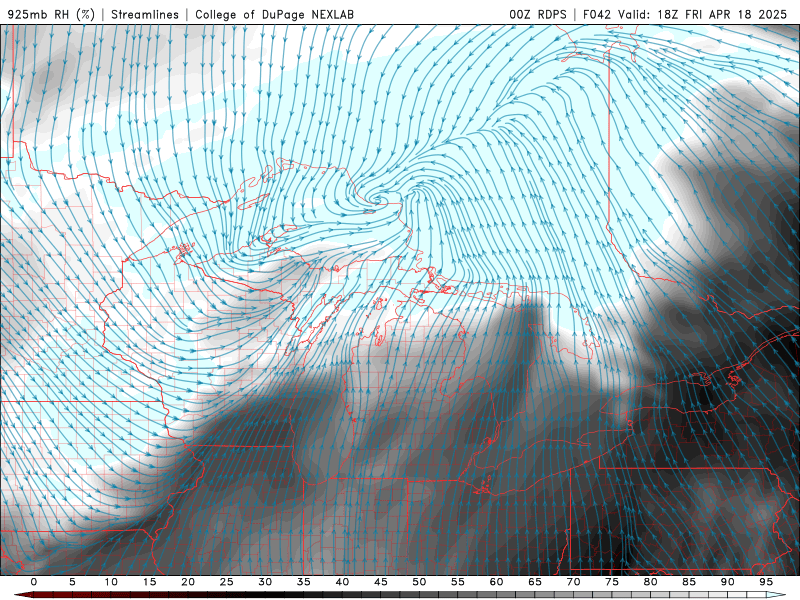Click the "00Z RDPS" model run label
Viewport: 800px width, 600px height.
coord(538,14)
